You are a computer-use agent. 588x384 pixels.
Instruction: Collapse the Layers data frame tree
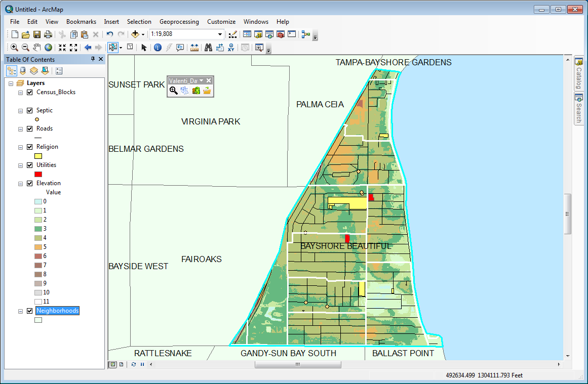(11, 83)
